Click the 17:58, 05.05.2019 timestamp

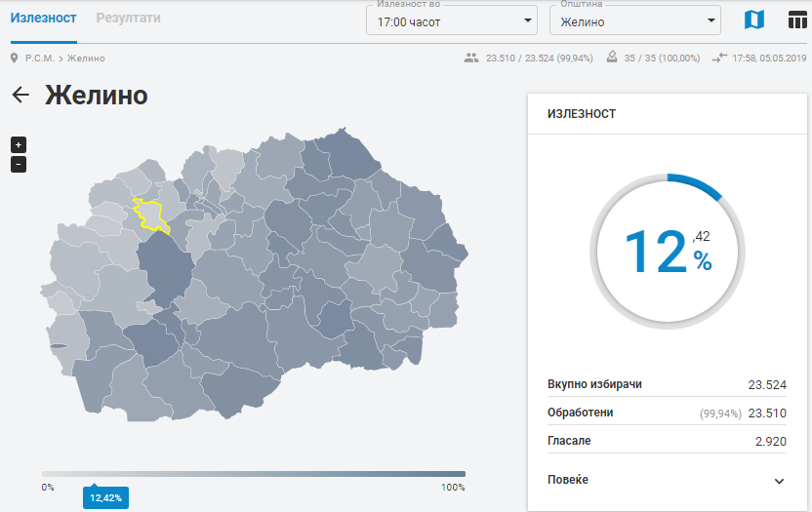pyautogui.click(x=769, y=58)
